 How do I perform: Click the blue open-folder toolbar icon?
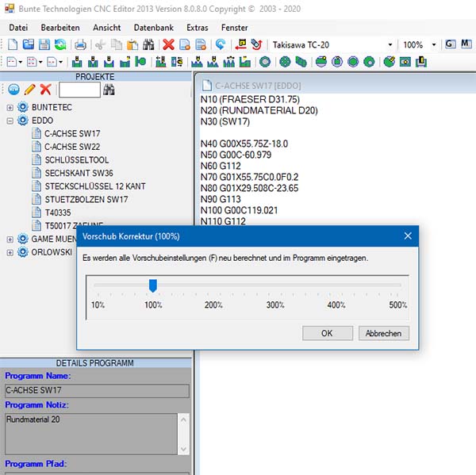(29, 44)
